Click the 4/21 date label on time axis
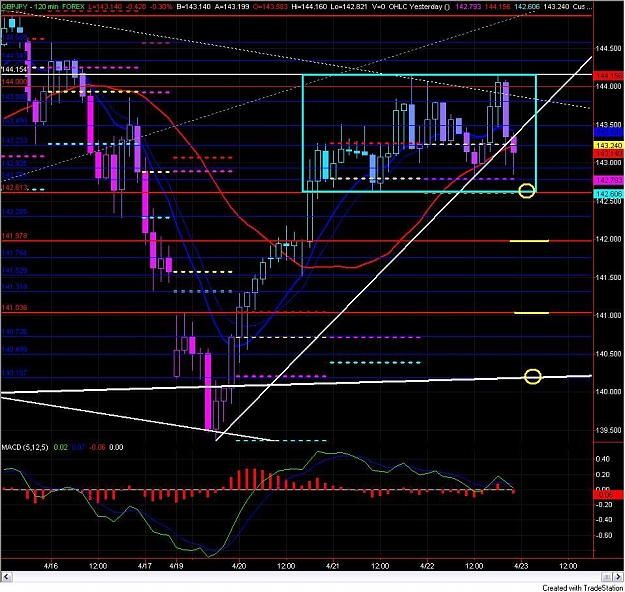 coord(333,566)
